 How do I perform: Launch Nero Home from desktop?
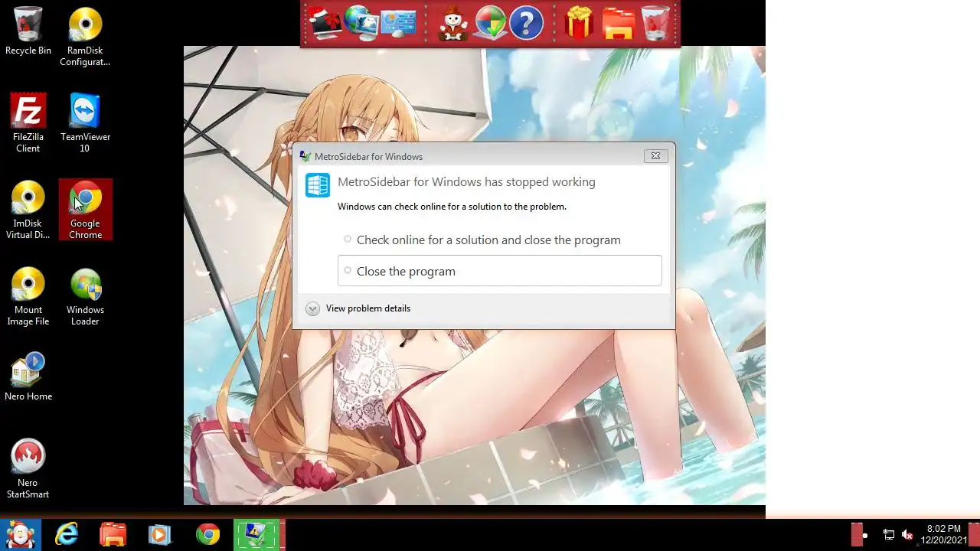pyautogui.click(x=28, y=377)
